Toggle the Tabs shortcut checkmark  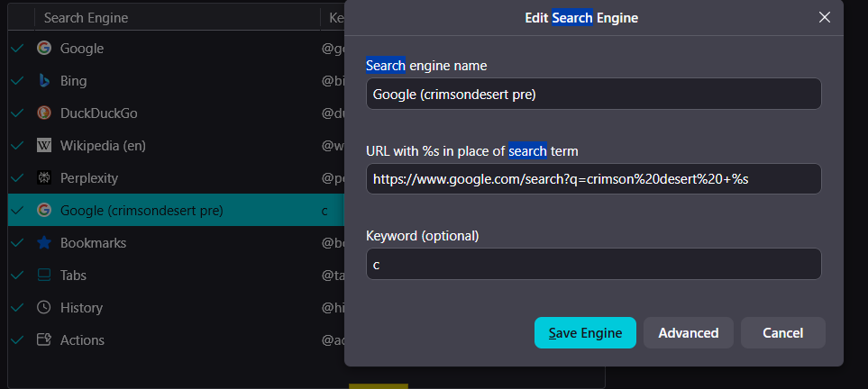tap(17, 275)
